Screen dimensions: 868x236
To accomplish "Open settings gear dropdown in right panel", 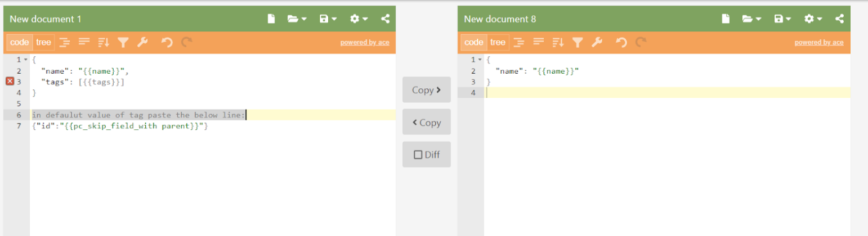I will (813, 19).
